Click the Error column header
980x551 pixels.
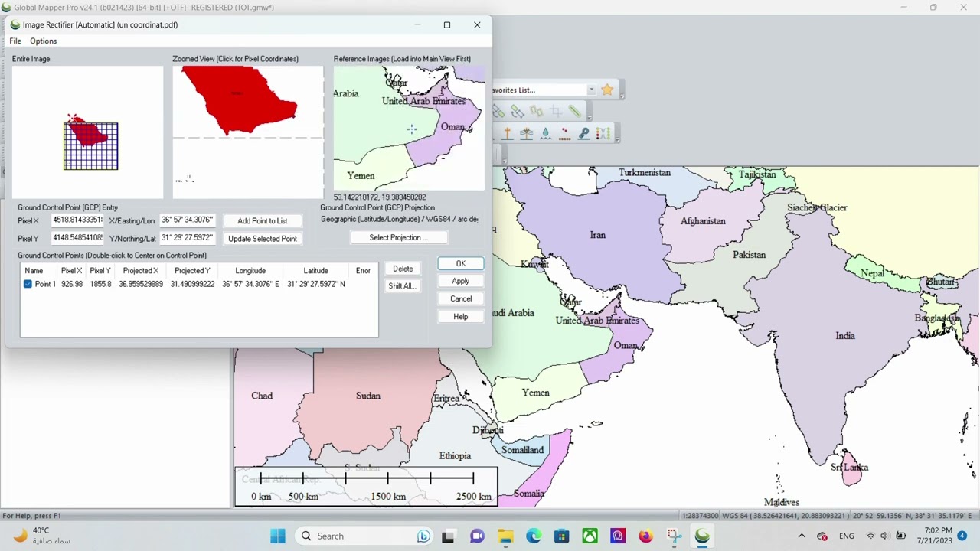click(363, 271)
